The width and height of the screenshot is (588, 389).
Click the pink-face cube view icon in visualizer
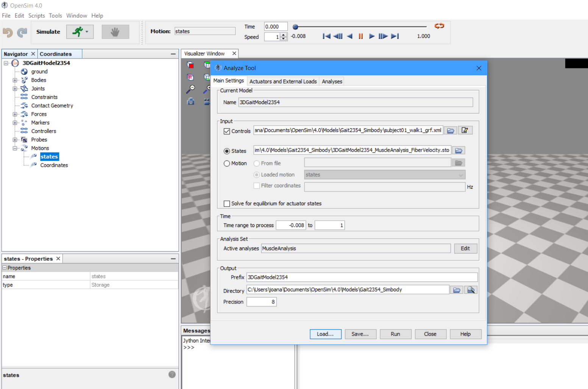(x=190, y=77)
